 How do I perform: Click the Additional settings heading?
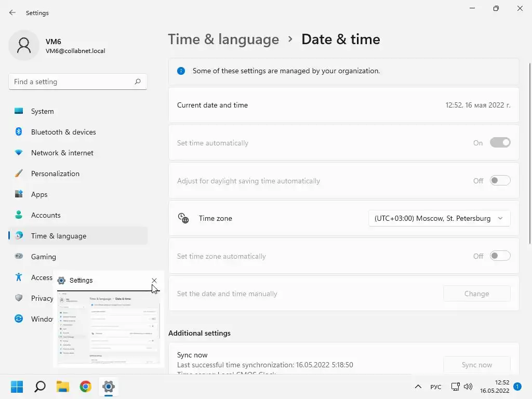199,333
